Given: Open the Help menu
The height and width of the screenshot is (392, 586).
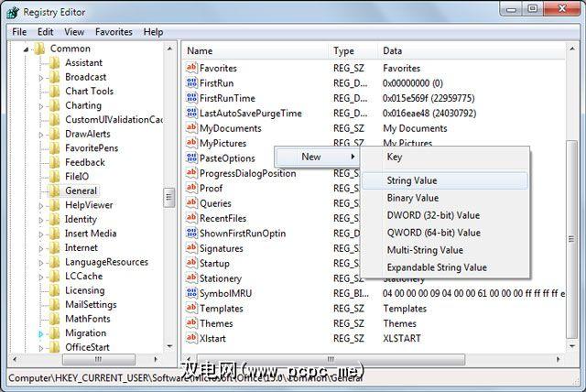Looking at the screenshot, I should pyautogui.click(x=153, y=32).
